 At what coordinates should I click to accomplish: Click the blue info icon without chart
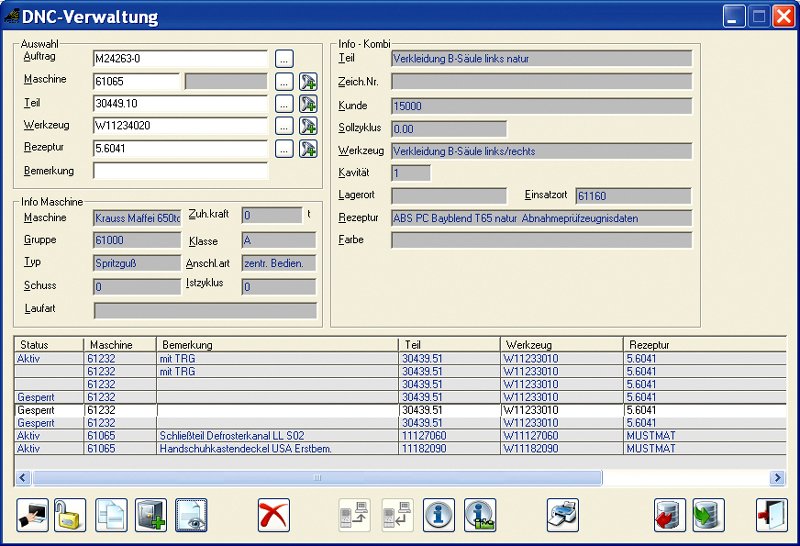439,515
